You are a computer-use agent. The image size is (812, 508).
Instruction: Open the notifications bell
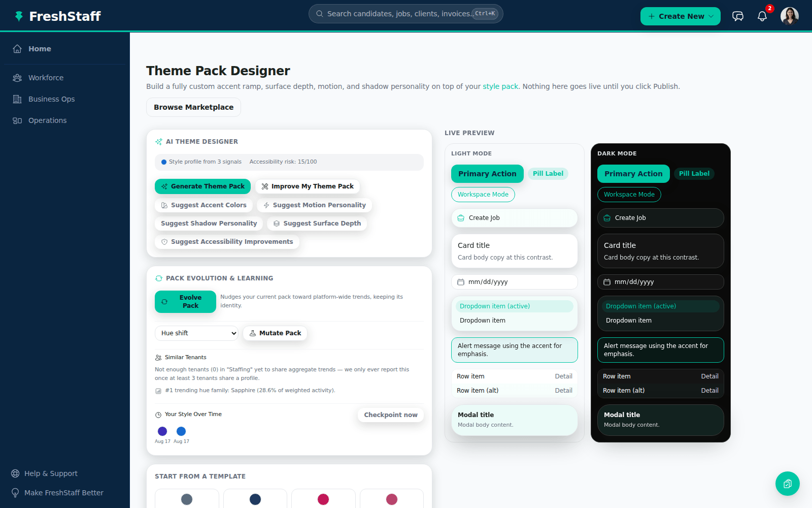pyautogui.click(x=762, y=16)
